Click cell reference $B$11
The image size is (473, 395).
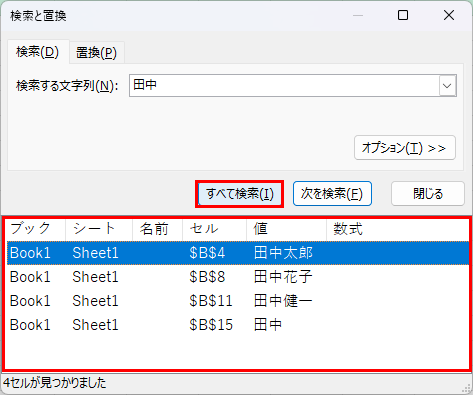click(x=211, y=301)
